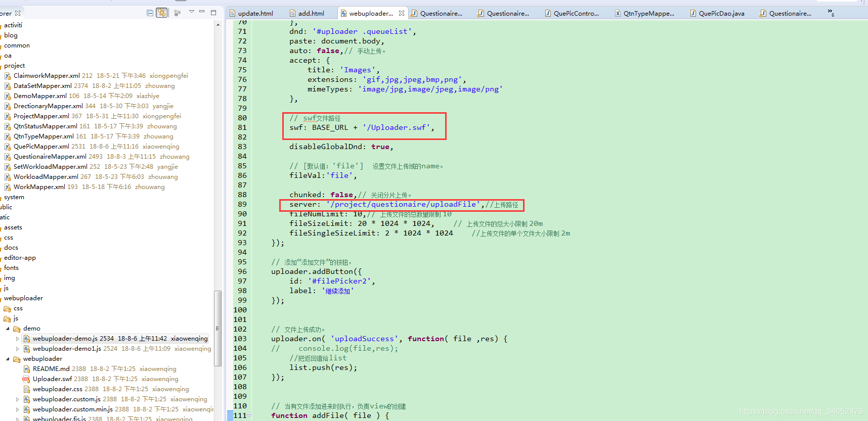Open the QtnTypeMappe... editor tab
The image size is (868, 421).
pyautogui.click(x=645, y=13)
